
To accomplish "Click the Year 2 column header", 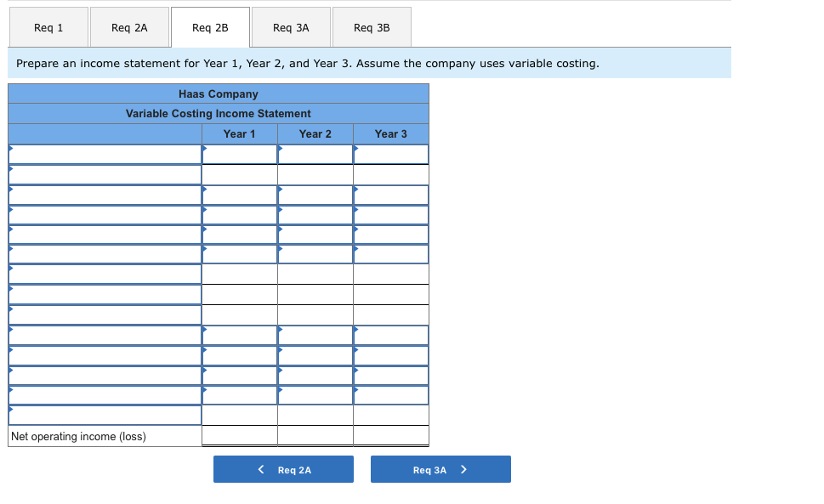I will point(315,134).
